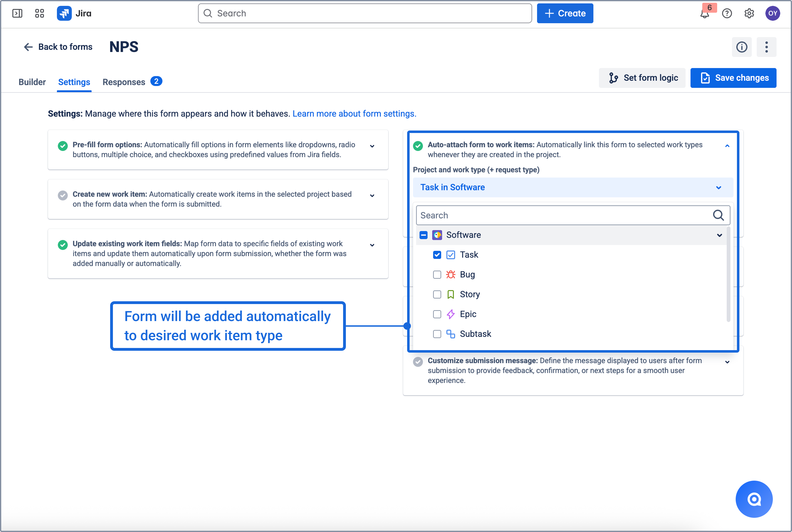Screen dimensions: 792x532
Task: Open Learn more about form settings
Action: pos(354,114)
